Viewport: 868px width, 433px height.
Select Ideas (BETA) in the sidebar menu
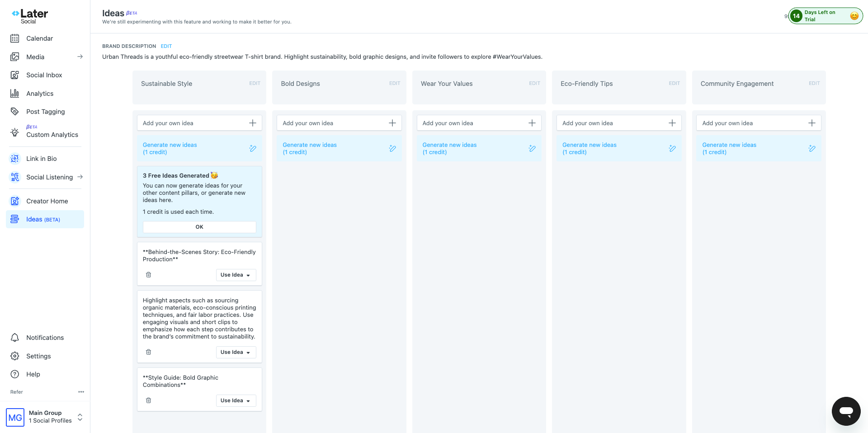click(x=43, y=219)
